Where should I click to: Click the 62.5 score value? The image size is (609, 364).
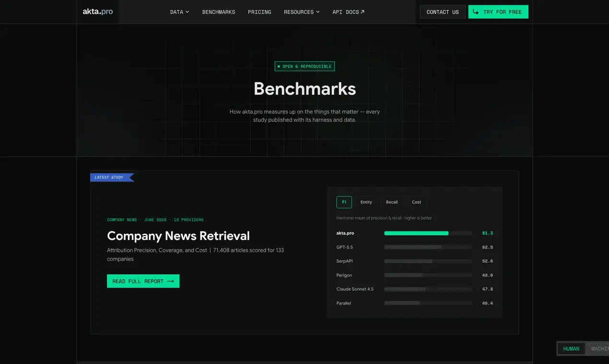488,247
